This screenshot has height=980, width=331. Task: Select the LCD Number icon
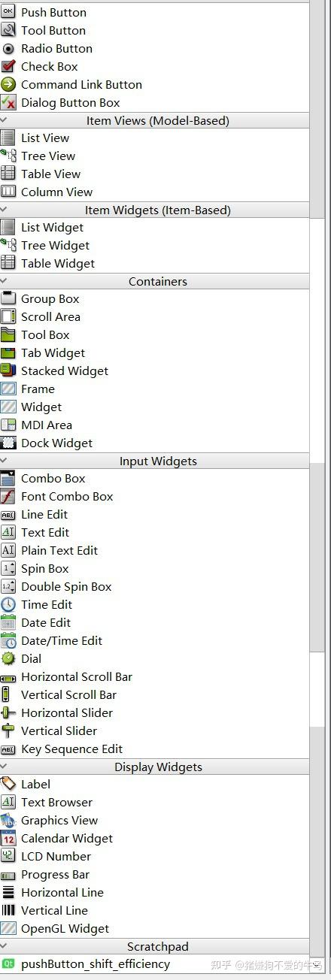pyautogui.click(x=8, y=856)
